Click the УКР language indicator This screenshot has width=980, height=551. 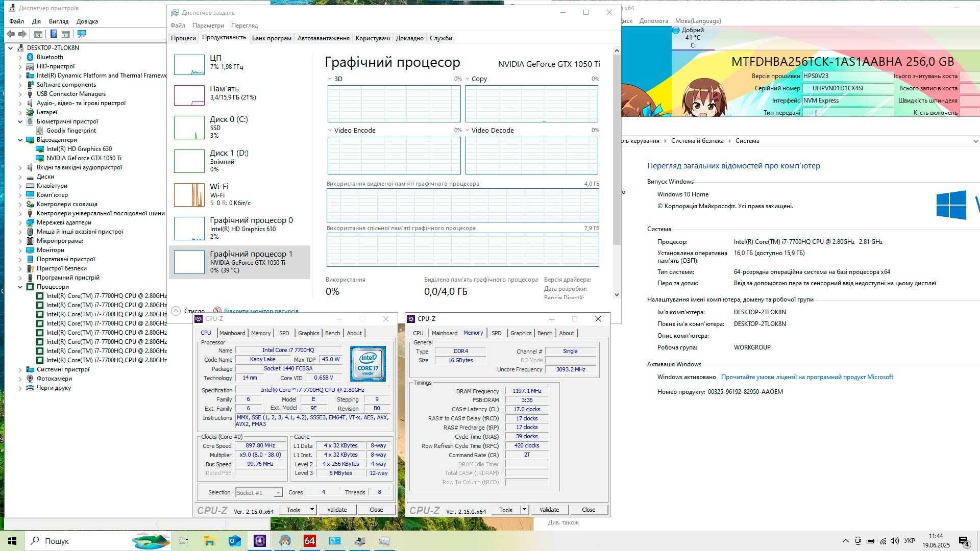(910, 541)
